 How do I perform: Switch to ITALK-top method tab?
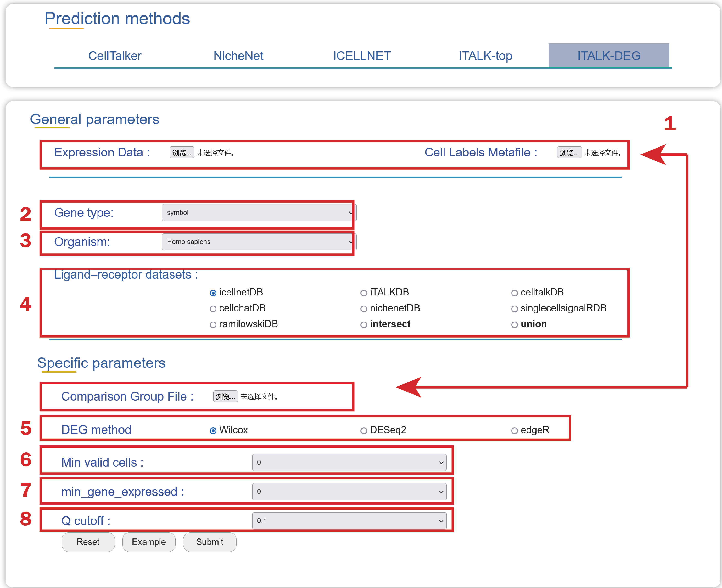tap(485, 56)
